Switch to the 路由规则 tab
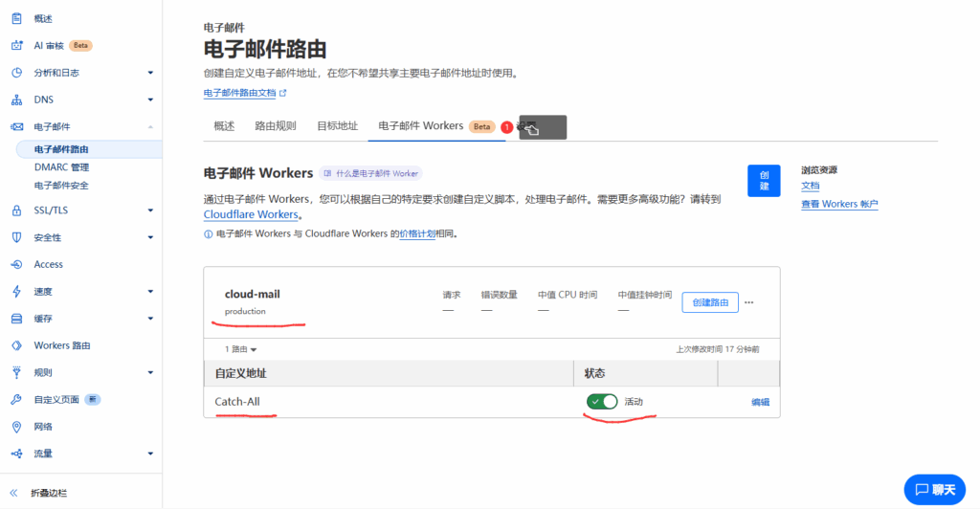980x509 pixels. (x=275, y=125)
